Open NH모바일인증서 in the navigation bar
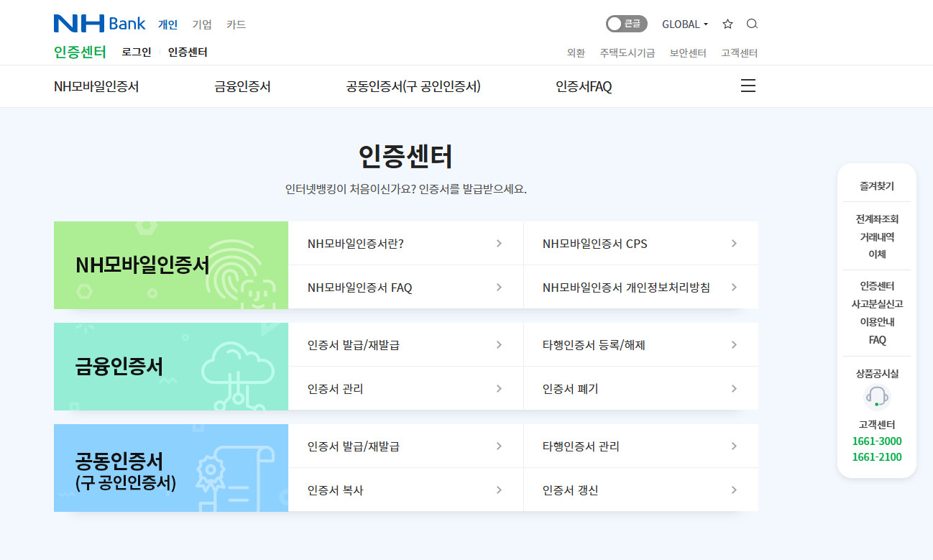 click(96, 86)
